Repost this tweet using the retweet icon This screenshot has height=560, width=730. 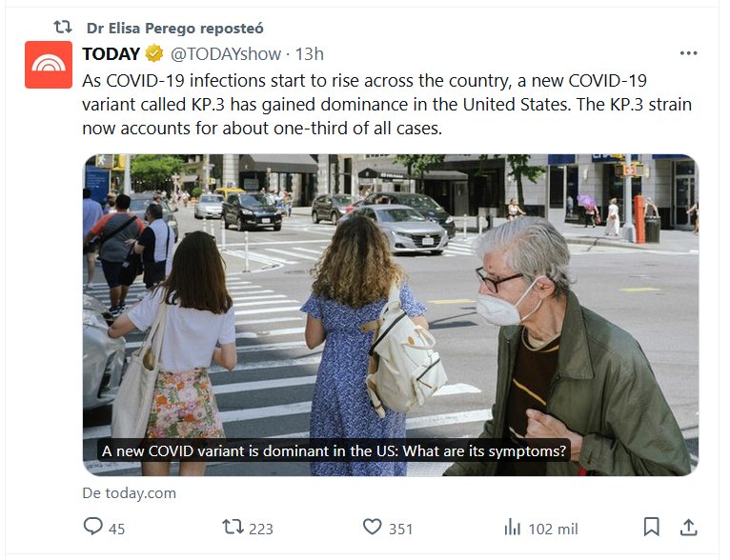(232, 527)
